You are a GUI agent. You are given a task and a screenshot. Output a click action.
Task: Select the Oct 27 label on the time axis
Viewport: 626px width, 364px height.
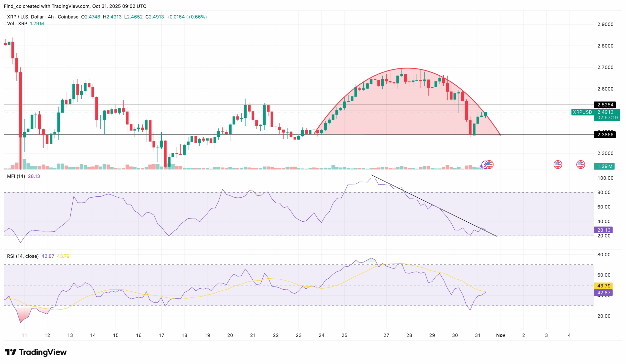point(386,335)
